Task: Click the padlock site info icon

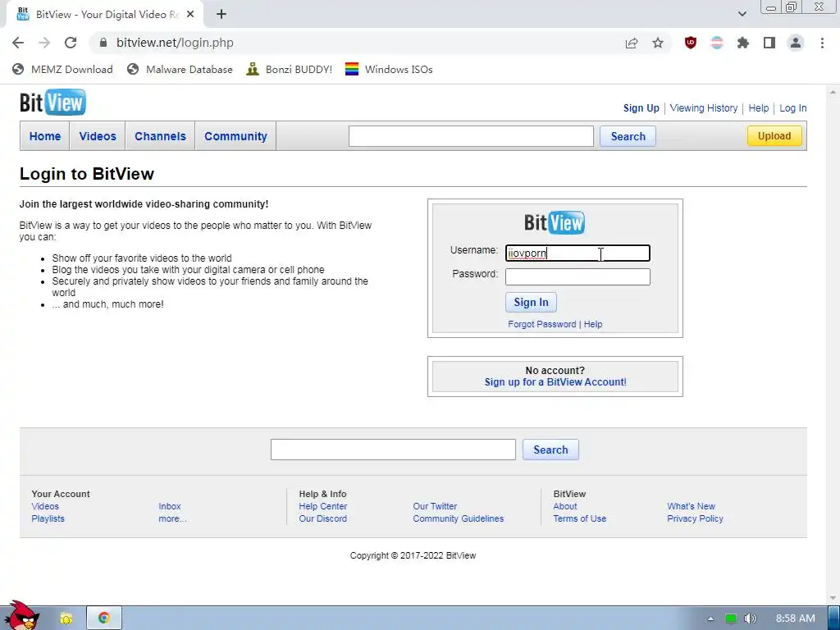Action: click(103, 43)
